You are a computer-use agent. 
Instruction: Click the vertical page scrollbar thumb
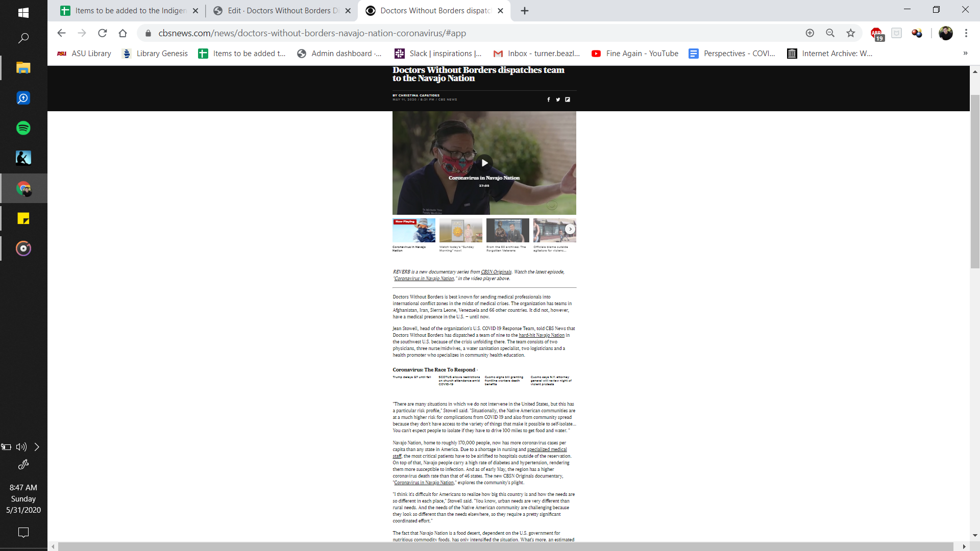coord(974,181)
